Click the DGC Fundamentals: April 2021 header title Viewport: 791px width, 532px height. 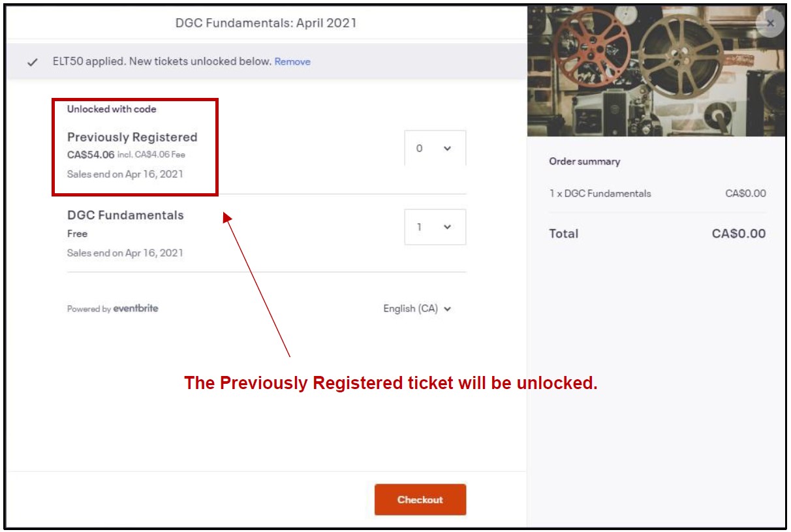[266, 23]
